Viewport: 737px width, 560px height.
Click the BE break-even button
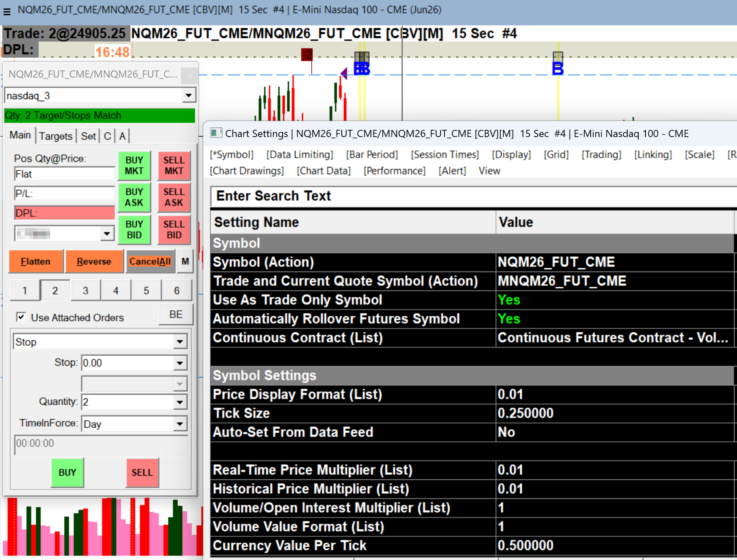tap(176, 314)
